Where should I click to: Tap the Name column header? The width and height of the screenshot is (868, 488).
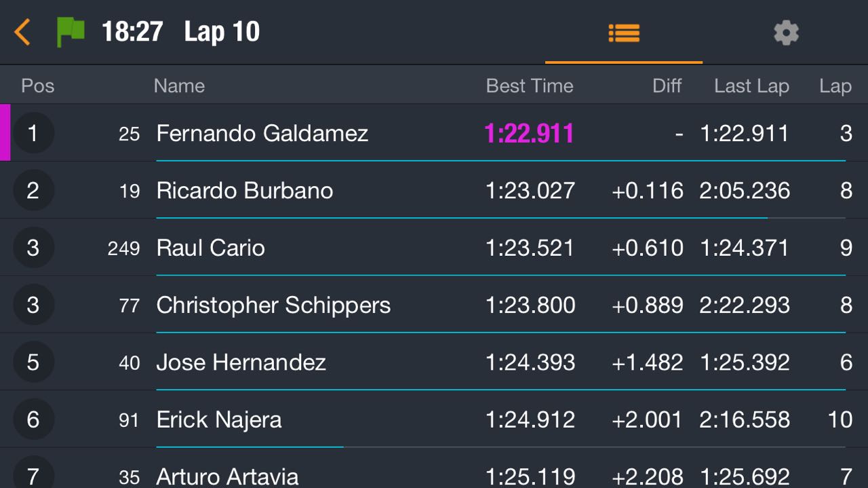(x=179, y=86)
